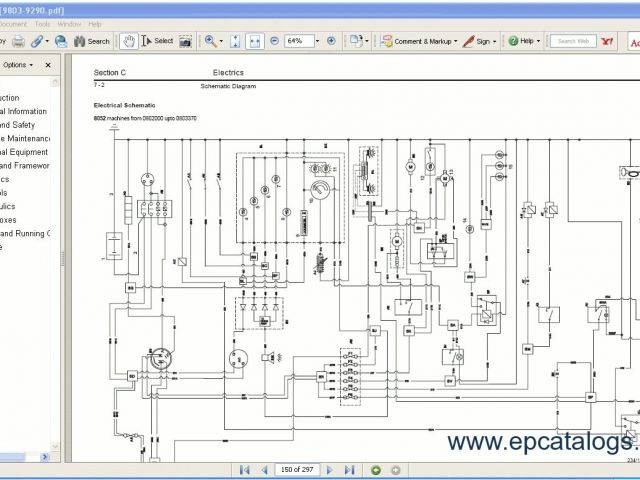
Task: Open the zoom percentage dropdown
Action: (x=317, y=41)
